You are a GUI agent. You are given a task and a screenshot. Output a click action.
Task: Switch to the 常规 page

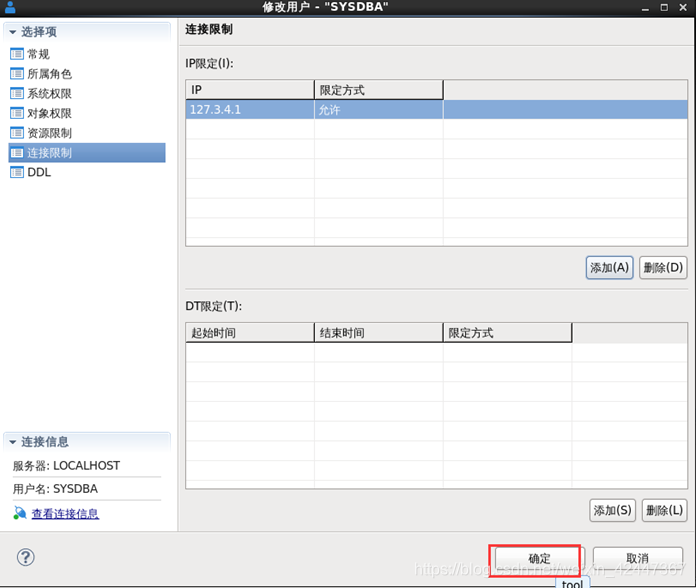coord(38,54)
